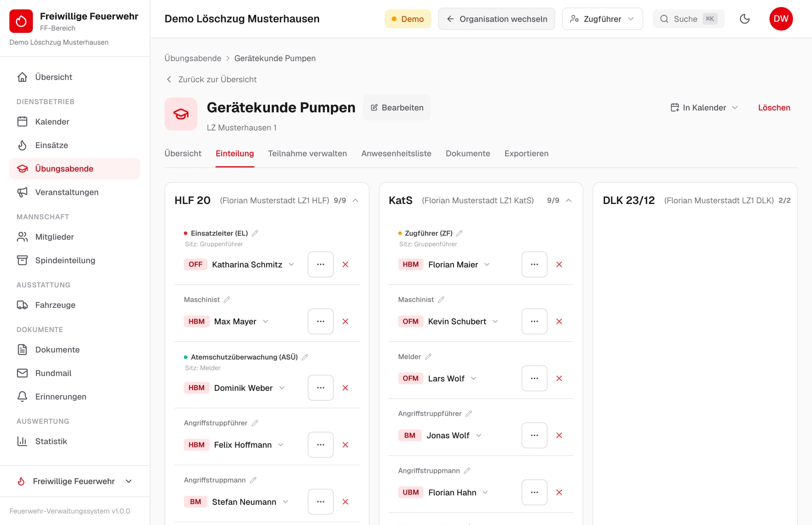Viewport: 812px width, 525px height.
Task: Click the Bearbeiten button
Action: click(x=397, y=108)
